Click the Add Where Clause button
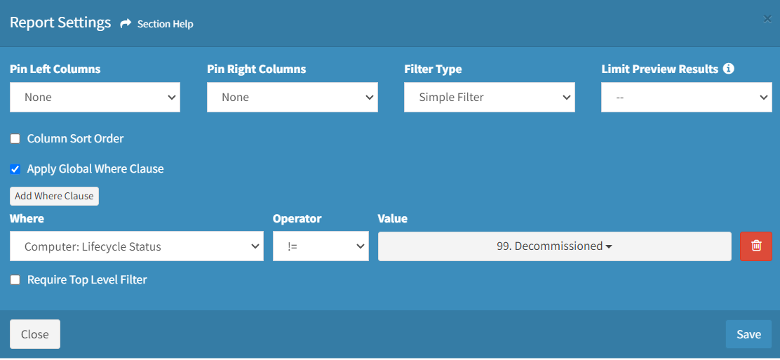The image size is (780, 360). [x=54, y=196]
